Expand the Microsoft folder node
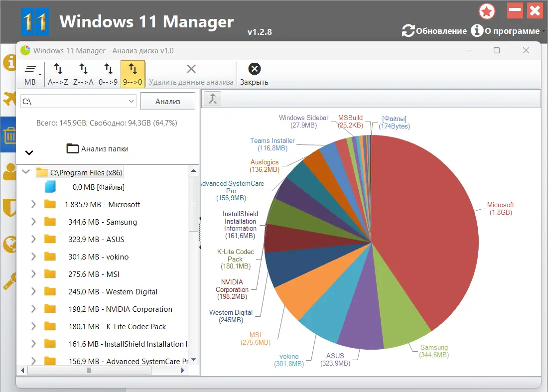Image resolution: width=548 pixels, height=392 pixels. click(33, 204)
